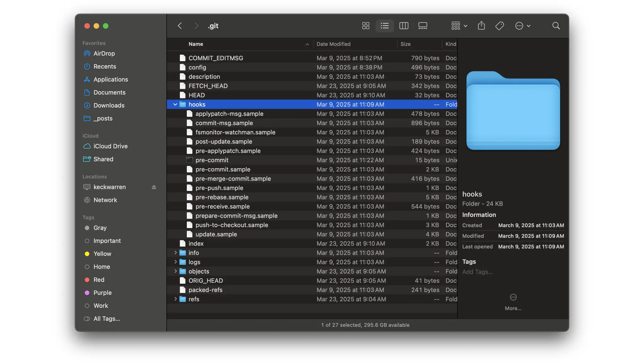Screen dimensions: 644x362
Task: Expand the refs folder
Action: pyautogui.click(x=175, y=299)
